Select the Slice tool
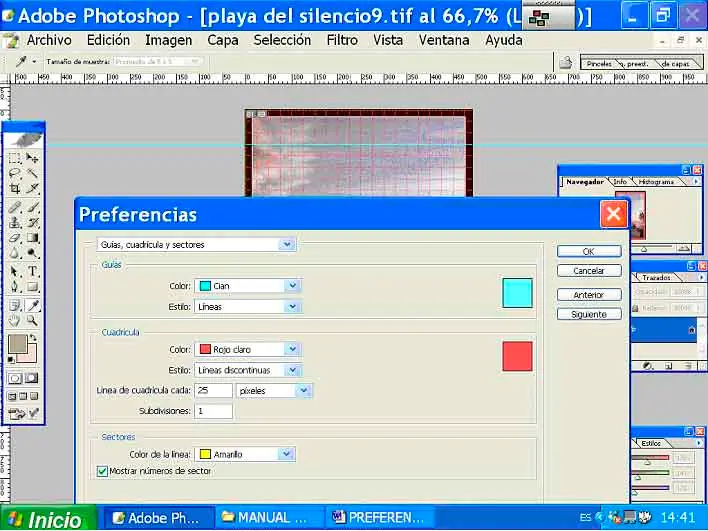 point(32,188)
